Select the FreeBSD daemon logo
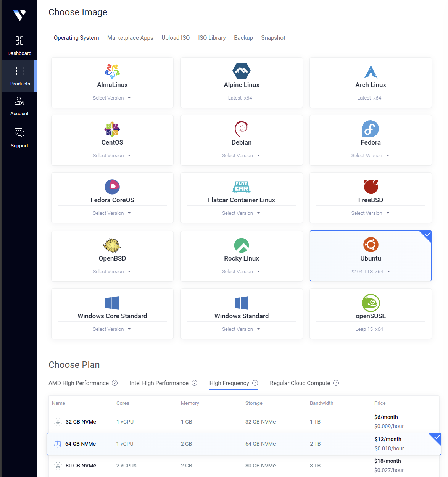 pyautogui.click(x=371, y=187)
